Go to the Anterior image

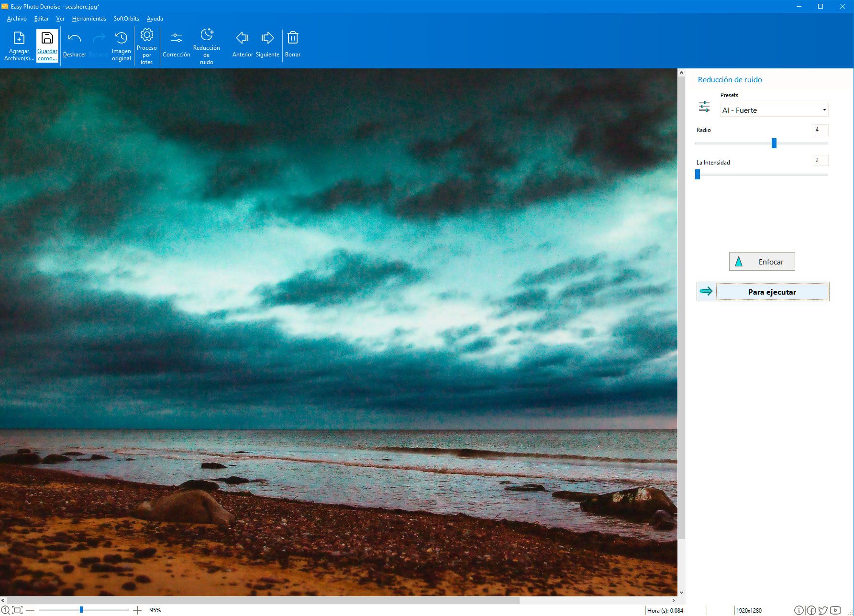coord(243,38)
